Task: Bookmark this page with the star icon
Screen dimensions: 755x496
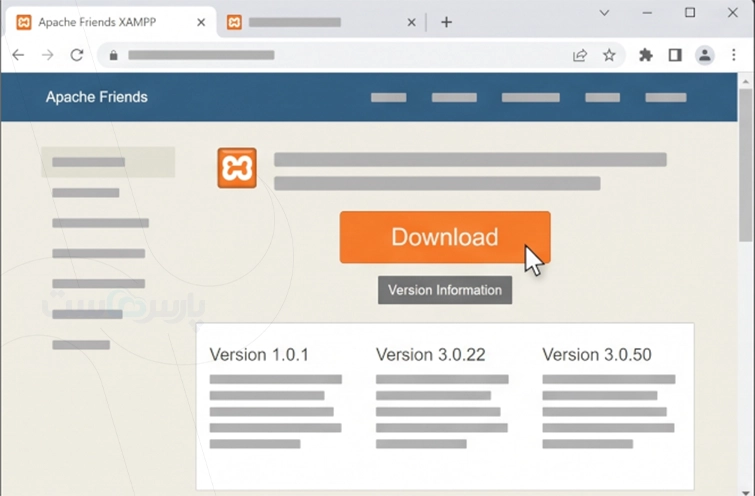Action: [x=609, y=55]
